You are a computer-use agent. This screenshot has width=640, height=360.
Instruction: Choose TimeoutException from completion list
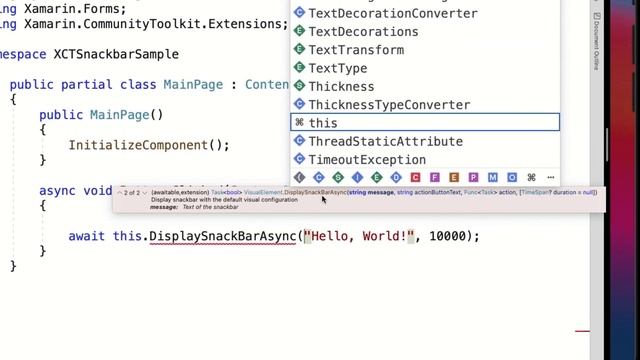click(x=425, y=160)
